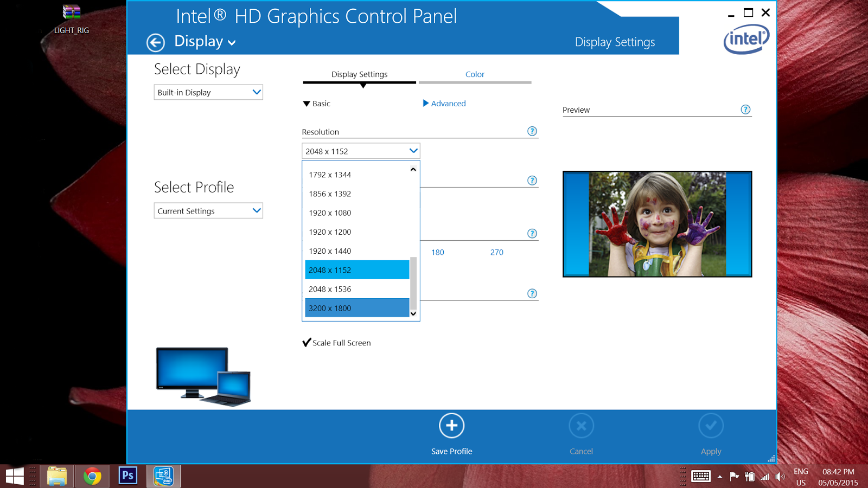Open Google Chrome from the taskbar
The width and height of the screenshot is (868, 488).
click(92, 477)
